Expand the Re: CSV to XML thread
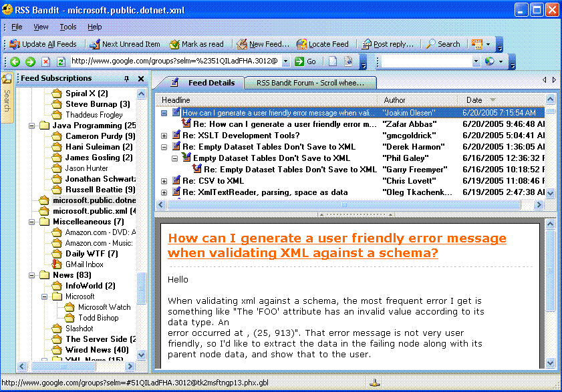Image resolution: width=562 pixels, height=392 pixels. tap(164, 182)
